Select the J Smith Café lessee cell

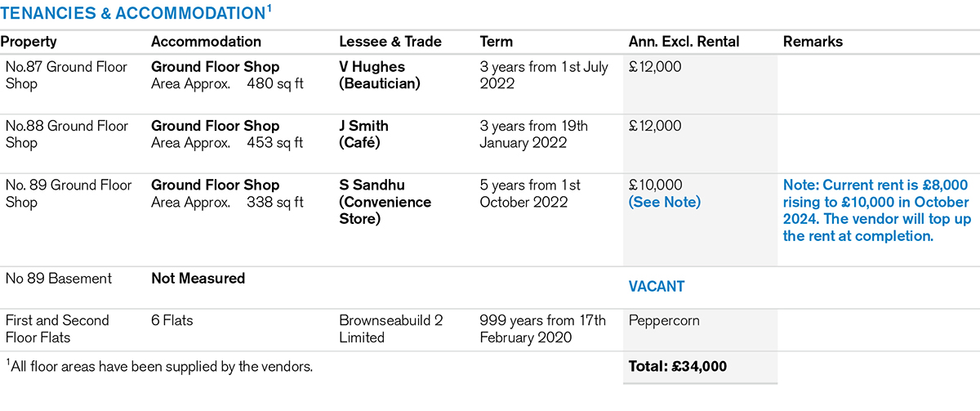click(363, 134)
